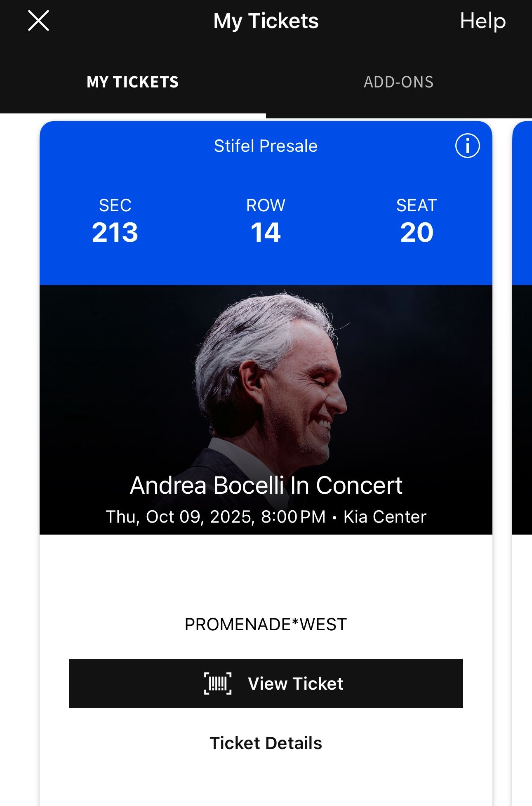Screen dimensions: 532x806
Task: Open the Help link
Action: click(x=483, y=21)
